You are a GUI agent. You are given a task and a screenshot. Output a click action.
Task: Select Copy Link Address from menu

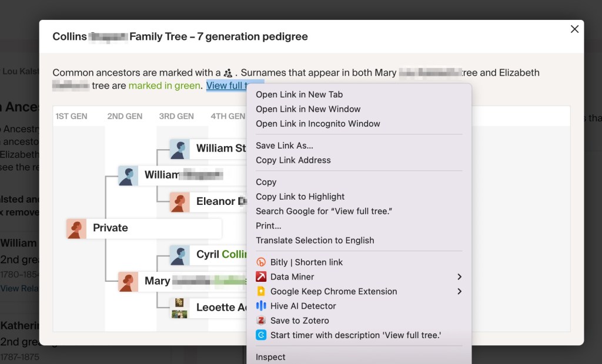[293, 160]
